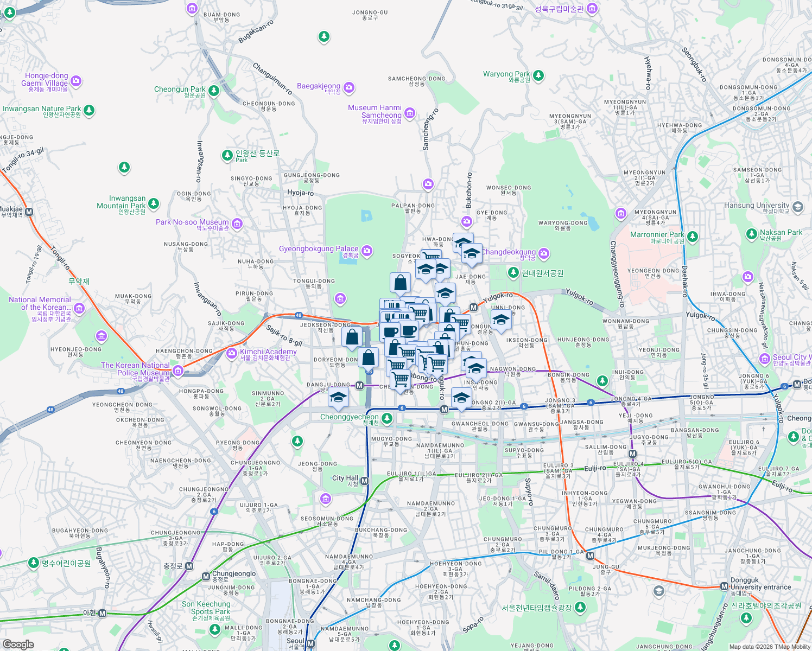Screen dimensions: 812x651
Task: Click the City Hall M station marker
Action: pos(365,481)
